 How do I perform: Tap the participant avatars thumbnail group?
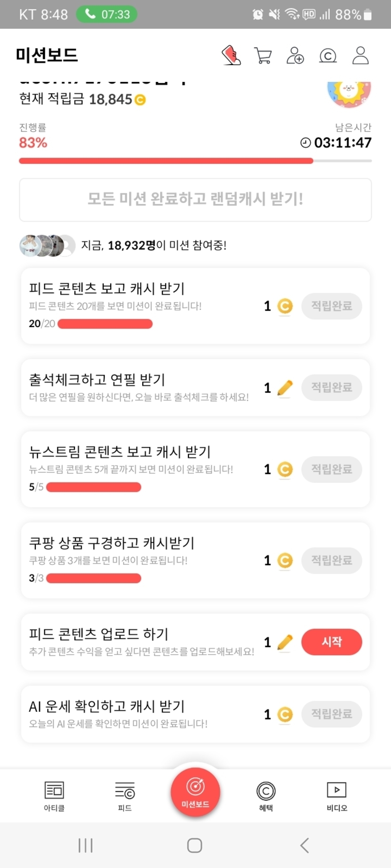(47, 245)
